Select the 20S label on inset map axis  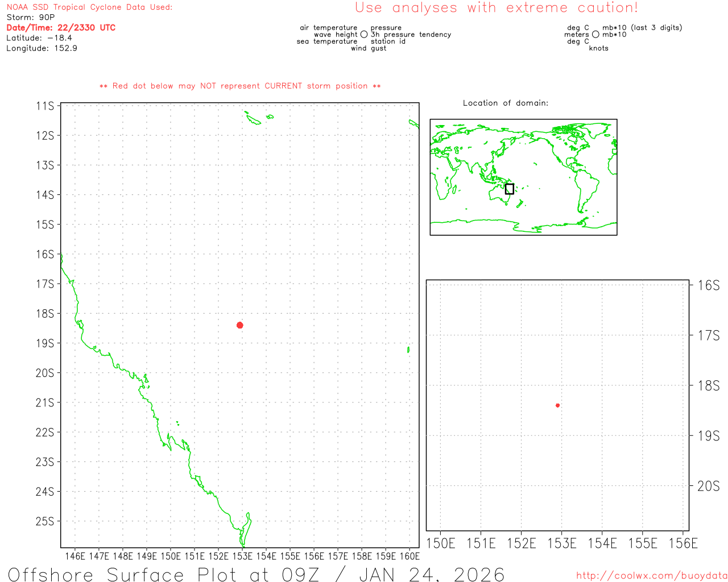[x=708, y=487]
